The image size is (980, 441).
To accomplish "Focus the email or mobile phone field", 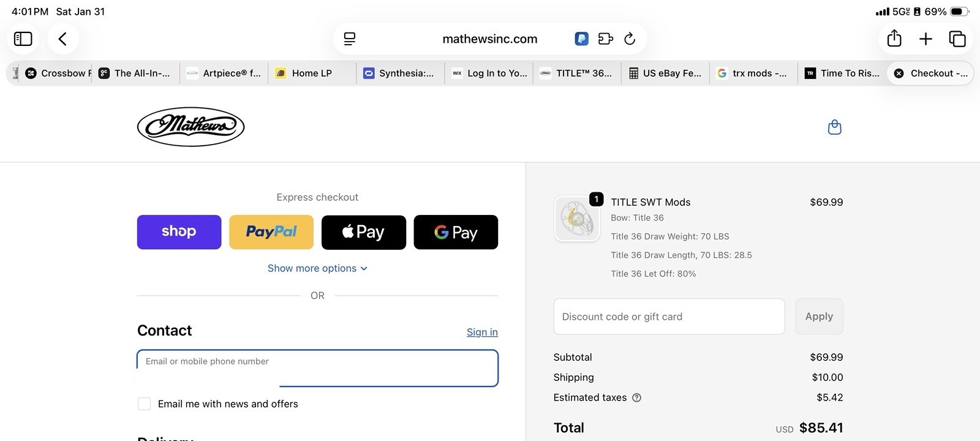I will click(x=317, y=368).
